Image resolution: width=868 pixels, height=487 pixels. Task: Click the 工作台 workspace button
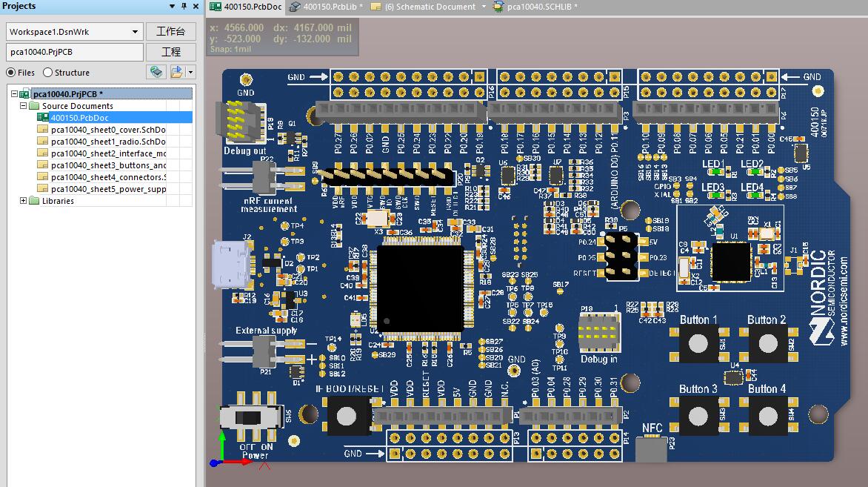click(171, 32)
